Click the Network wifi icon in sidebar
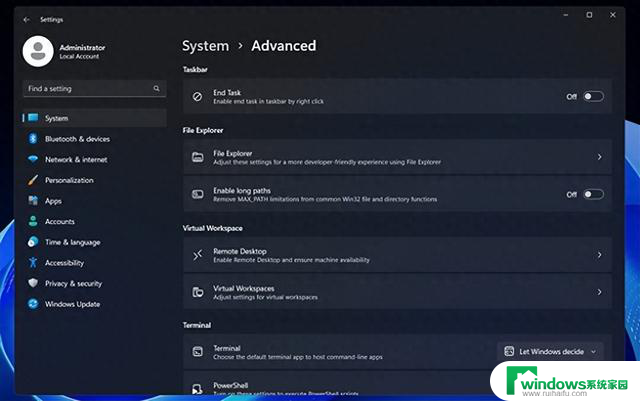This screenshot has height=401, width=640. coord(33,159)
